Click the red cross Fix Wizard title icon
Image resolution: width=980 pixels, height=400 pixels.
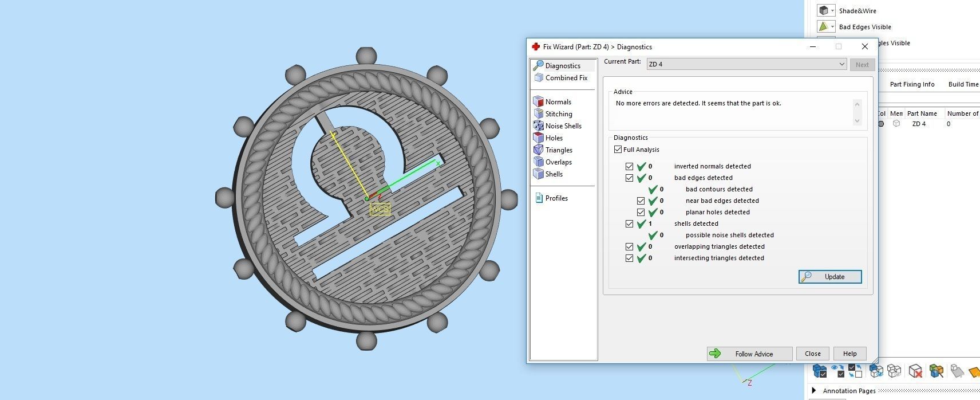pos(536,47)
